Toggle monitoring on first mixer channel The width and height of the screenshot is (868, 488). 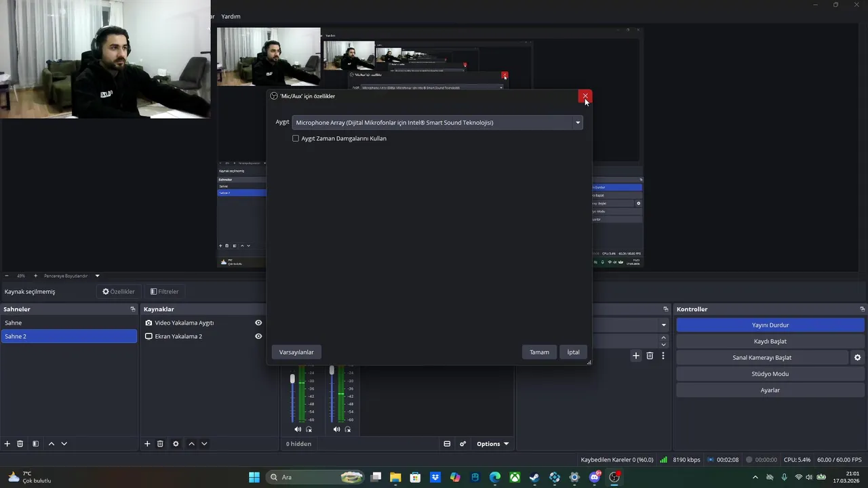pos(309,429)
